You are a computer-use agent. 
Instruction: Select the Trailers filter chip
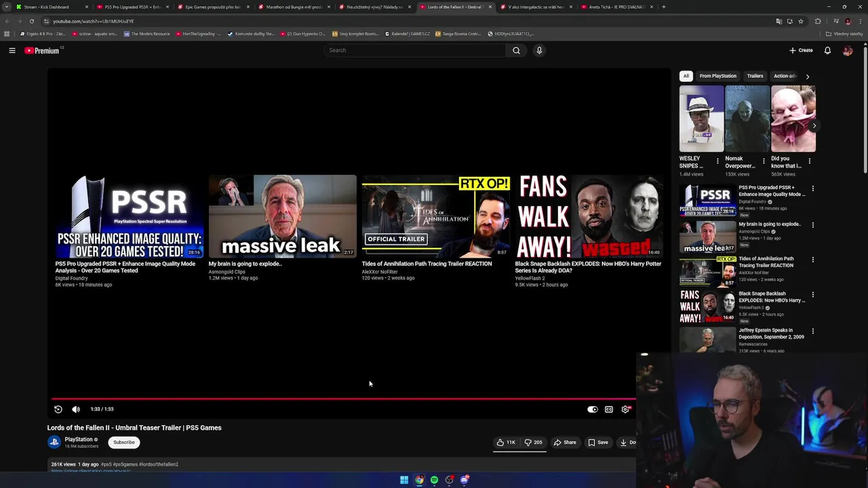point(755,76)
